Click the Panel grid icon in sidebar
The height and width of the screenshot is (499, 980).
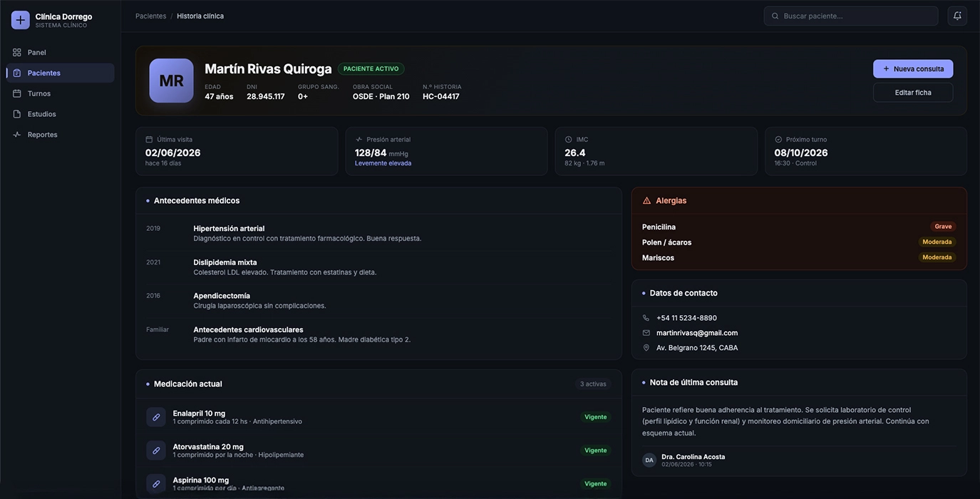coord(17,53)
